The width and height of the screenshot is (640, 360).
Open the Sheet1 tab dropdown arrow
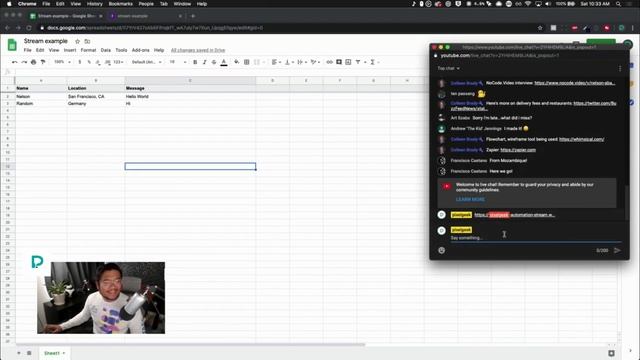click(x=64, y=353)
